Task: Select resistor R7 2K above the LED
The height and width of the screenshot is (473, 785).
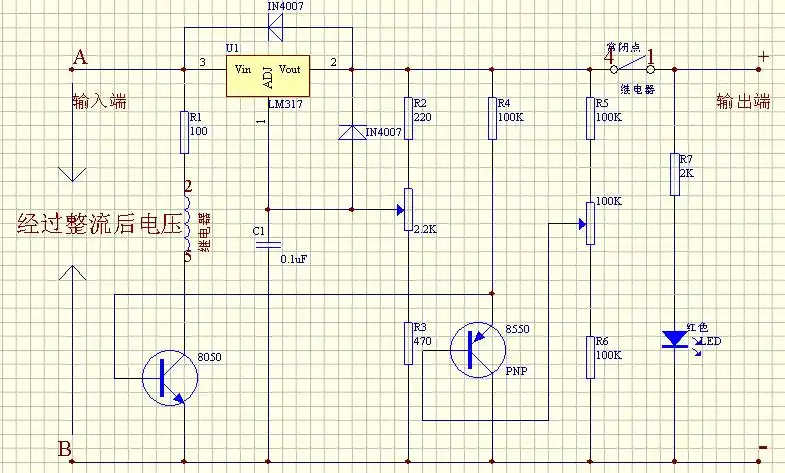Action: (x=676, y=174)
